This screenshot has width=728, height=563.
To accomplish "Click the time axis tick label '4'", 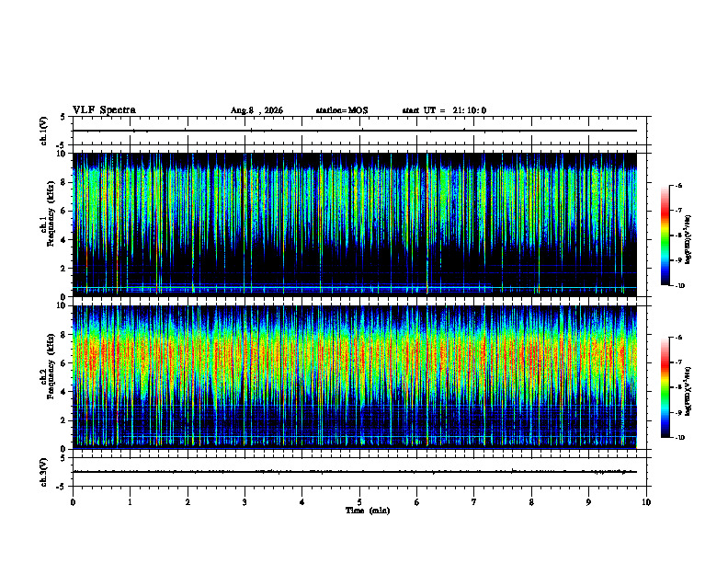I will pos(302,502).
